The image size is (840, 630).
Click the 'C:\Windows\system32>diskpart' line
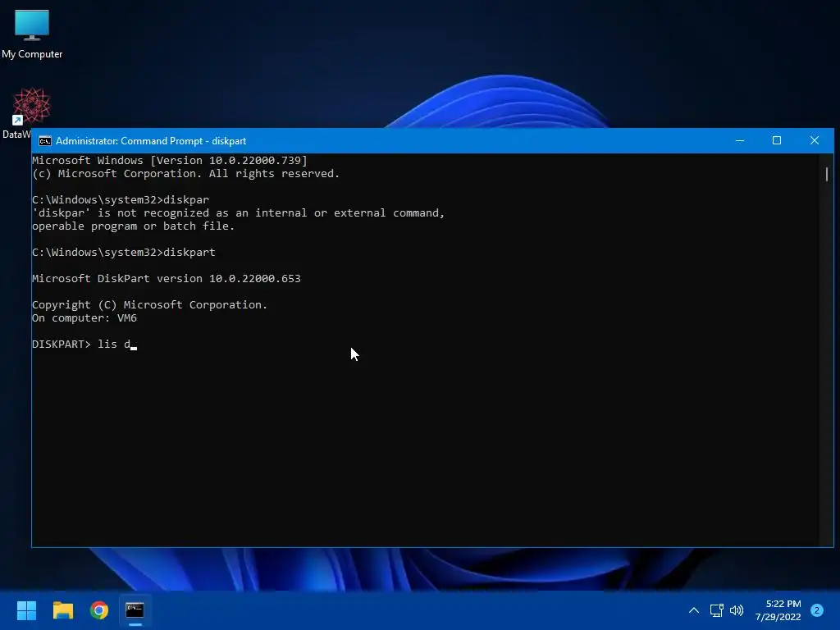(x=123, y=253)
